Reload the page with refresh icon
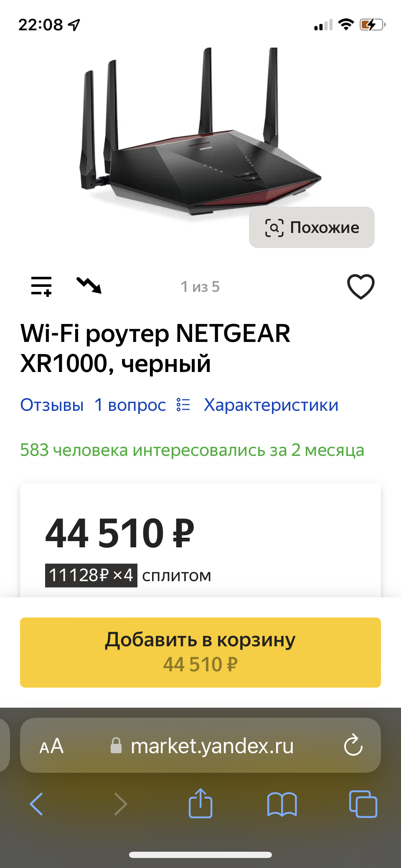The height and width of the screenshot is (868, 401). [x=353, y=745]
